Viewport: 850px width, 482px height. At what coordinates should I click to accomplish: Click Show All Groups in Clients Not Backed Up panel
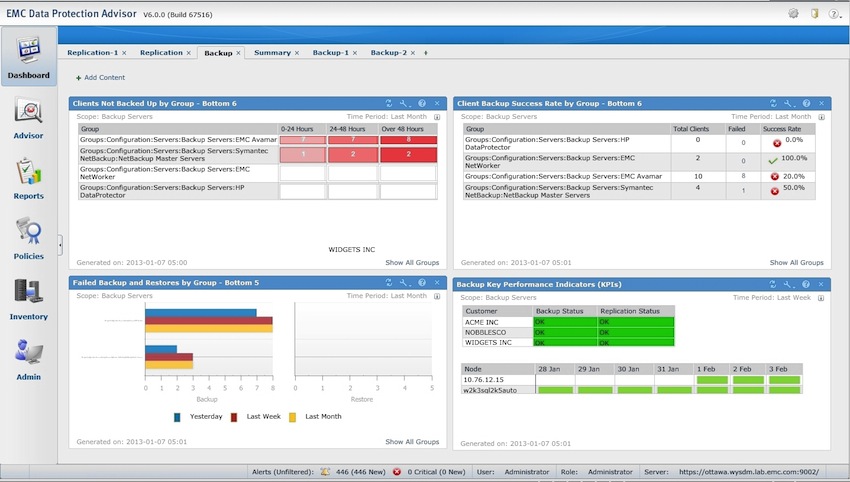tap(412, 262)
